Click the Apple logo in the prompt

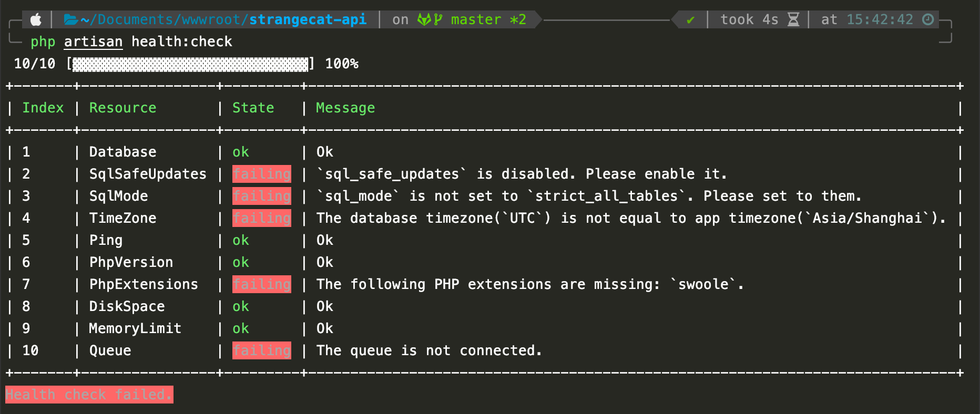(36, 20)
